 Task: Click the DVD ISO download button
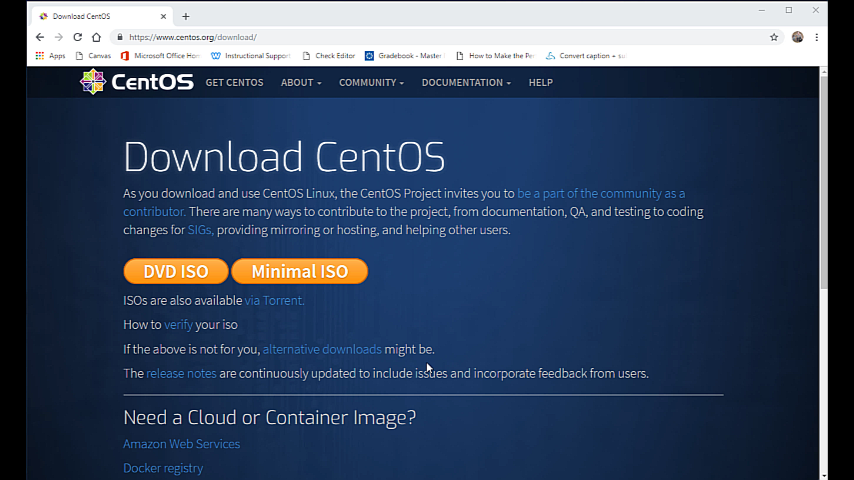[176, 271]
